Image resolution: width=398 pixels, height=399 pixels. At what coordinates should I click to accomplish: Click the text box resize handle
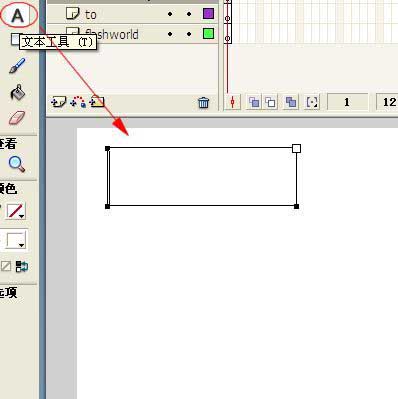tap(296, 148)
